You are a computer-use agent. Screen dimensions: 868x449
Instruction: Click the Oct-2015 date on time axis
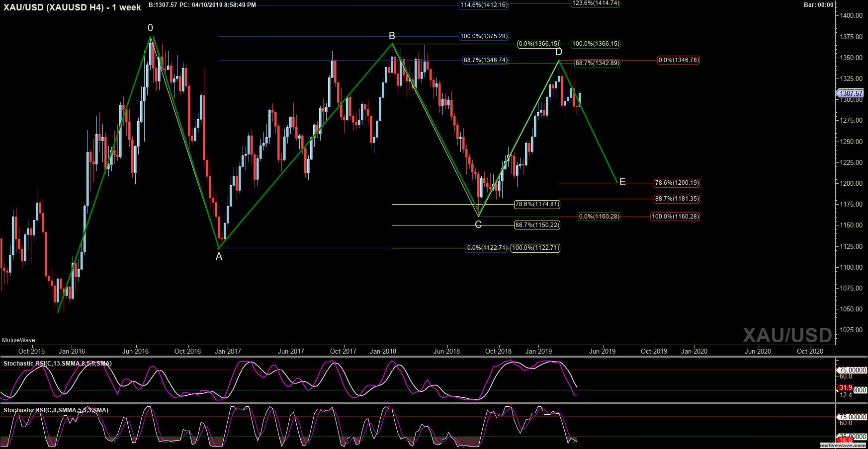point(31,351)
